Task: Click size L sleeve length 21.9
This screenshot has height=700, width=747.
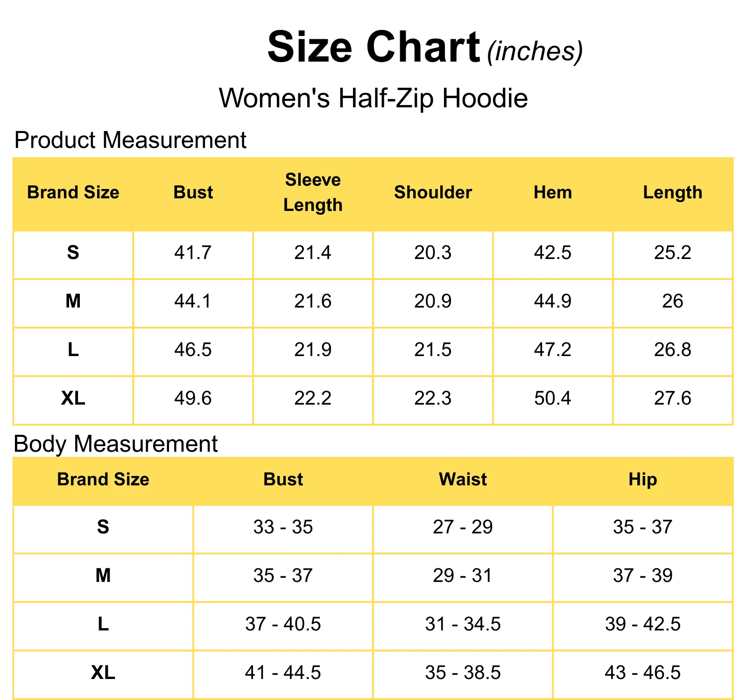Action: pos(313,350)
